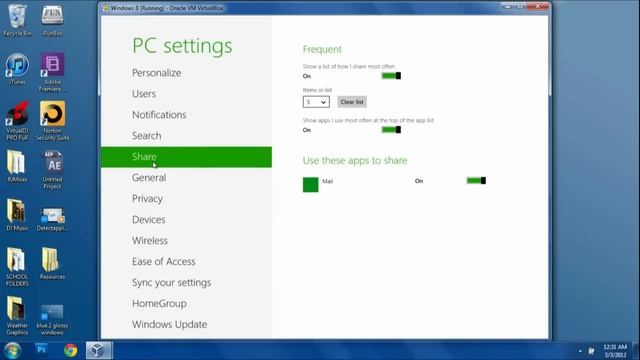Open Ease of Access settings
The image size is (640, 360).
(x=164, y=262)
